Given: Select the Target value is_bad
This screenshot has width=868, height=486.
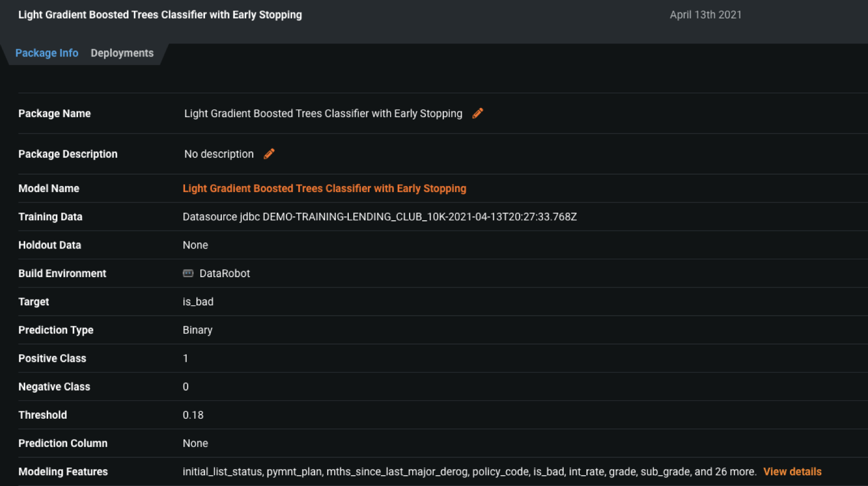Looking at the screenshot, I should [x=198, y=302].
